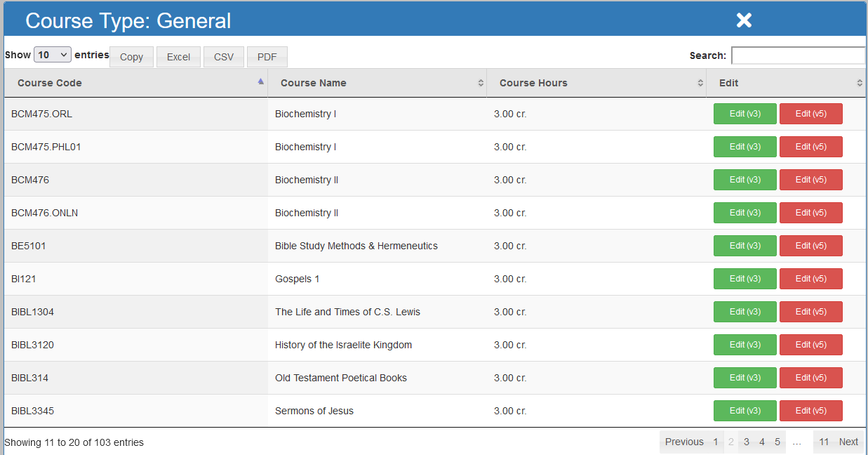This screenshot has height=455, width=868.
Task: Open the Show entries count dropdown
Action: click(x=53, y=55)
